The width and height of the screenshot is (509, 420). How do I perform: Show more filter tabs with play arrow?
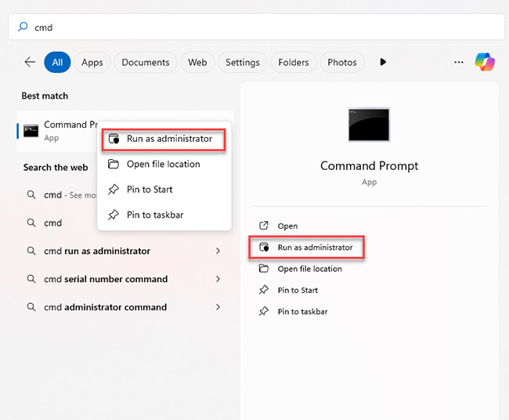click(383, 62)
